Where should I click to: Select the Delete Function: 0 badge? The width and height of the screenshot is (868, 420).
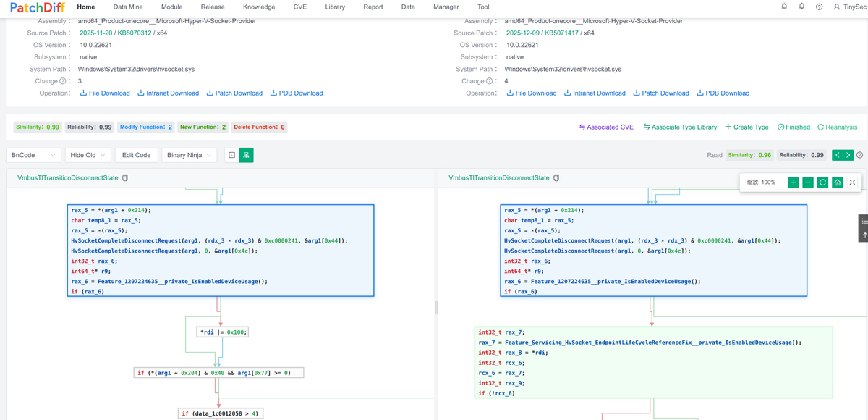259,127
